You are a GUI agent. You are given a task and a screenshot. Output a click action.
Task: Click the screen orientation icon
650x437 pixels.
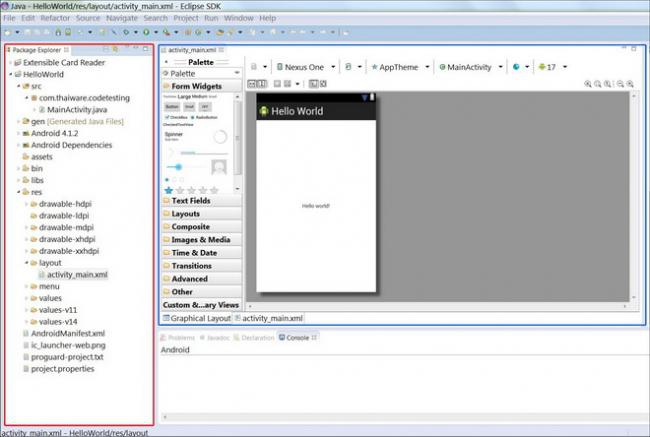[349, 67]
